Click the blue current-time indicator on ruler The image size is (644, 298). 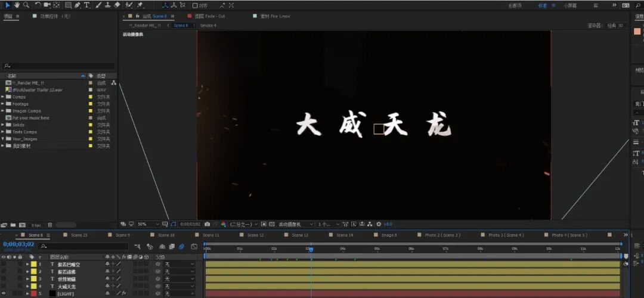(311, 250)
